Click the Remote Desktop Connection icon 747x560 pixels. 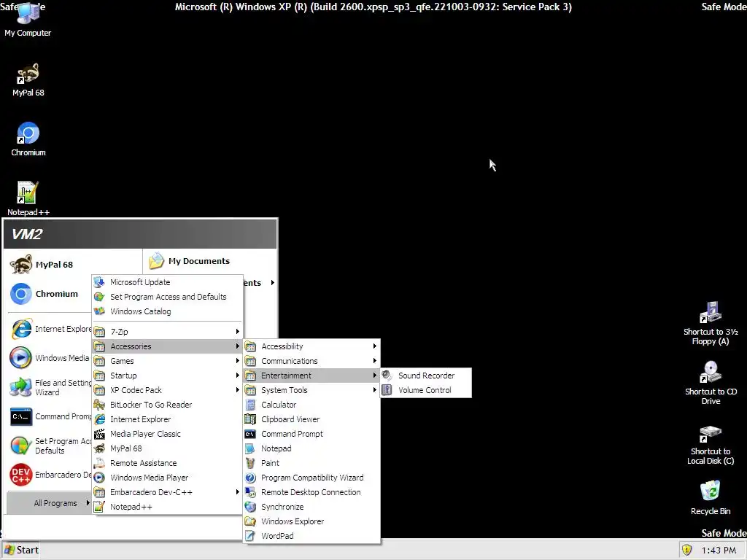[250, 492]
